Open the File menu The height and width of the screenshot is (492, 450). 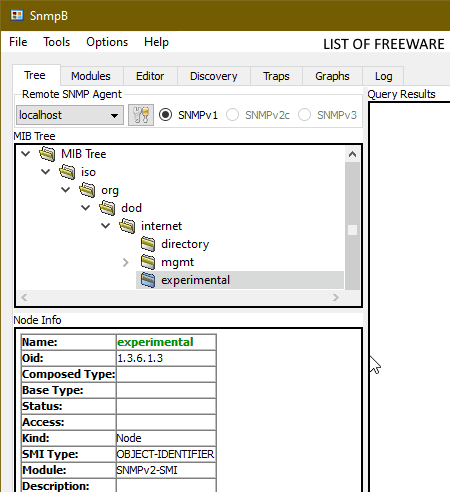pos(18,42)
